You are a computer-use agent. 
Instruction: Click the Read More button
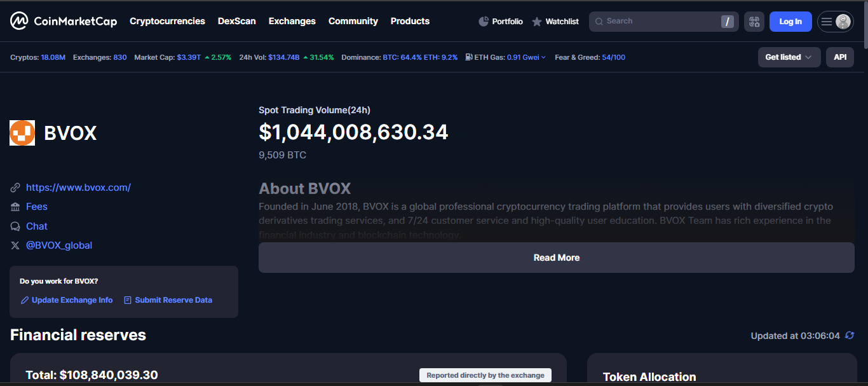[x=557, y=258]
